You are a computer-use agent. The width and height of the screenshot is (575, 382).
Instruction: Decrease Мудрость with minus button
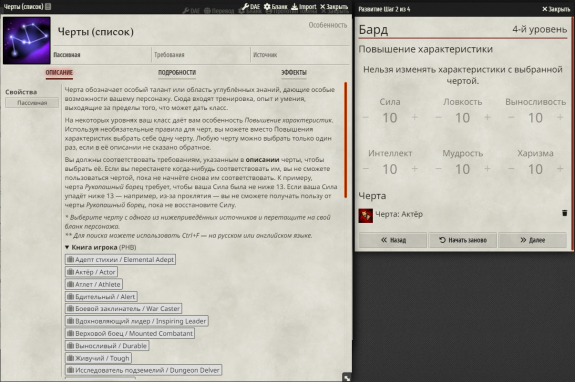(438, 169)
